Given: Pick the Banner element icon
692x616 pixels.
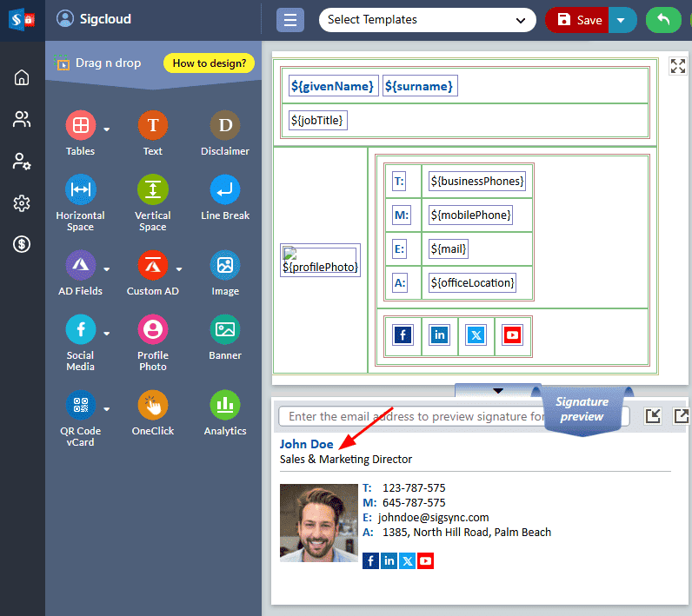Looking at the screenshot, I should tap(224, 329).
